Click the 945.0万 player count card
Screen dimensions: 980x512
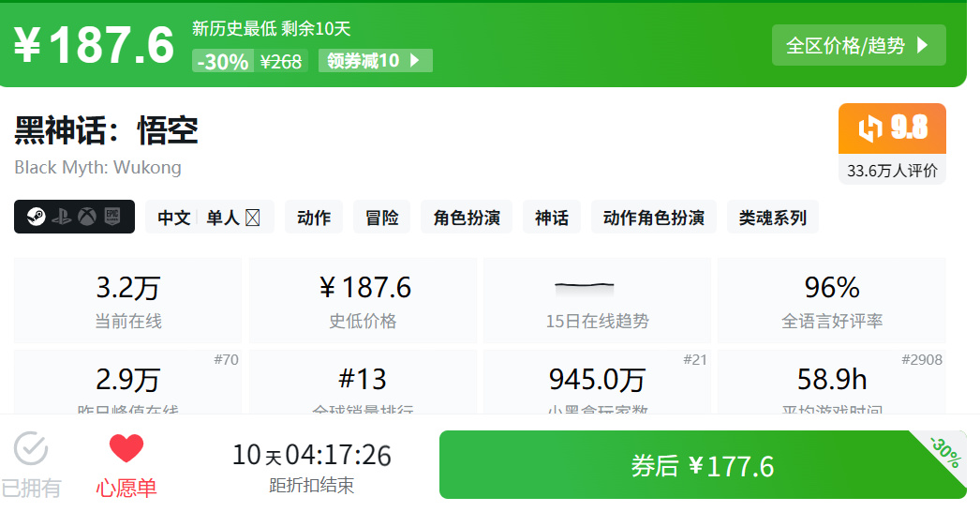tap(598, 382)
